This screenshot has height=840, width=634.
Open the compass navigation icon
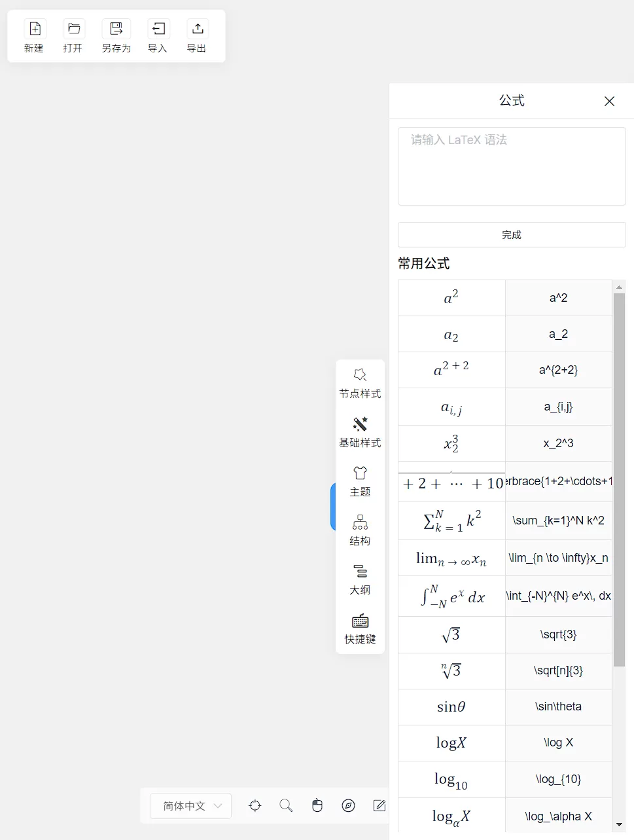348,805
